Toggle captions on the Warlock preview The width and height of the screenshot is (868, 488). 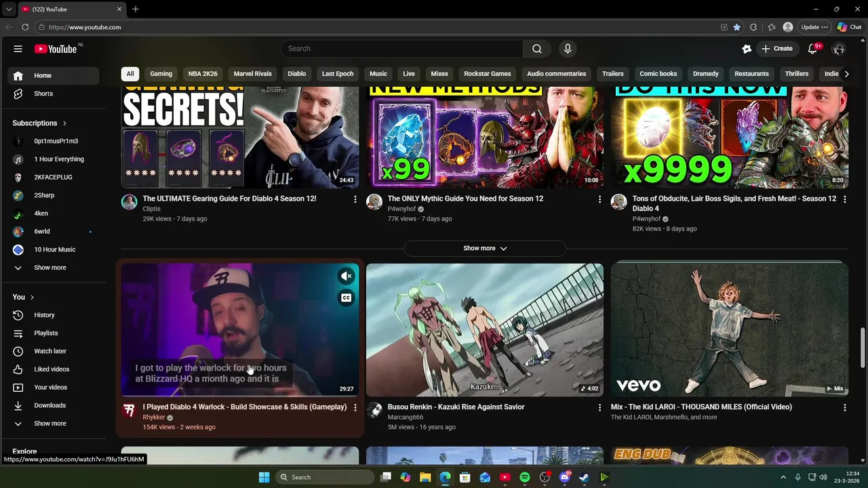pos(346,298)
